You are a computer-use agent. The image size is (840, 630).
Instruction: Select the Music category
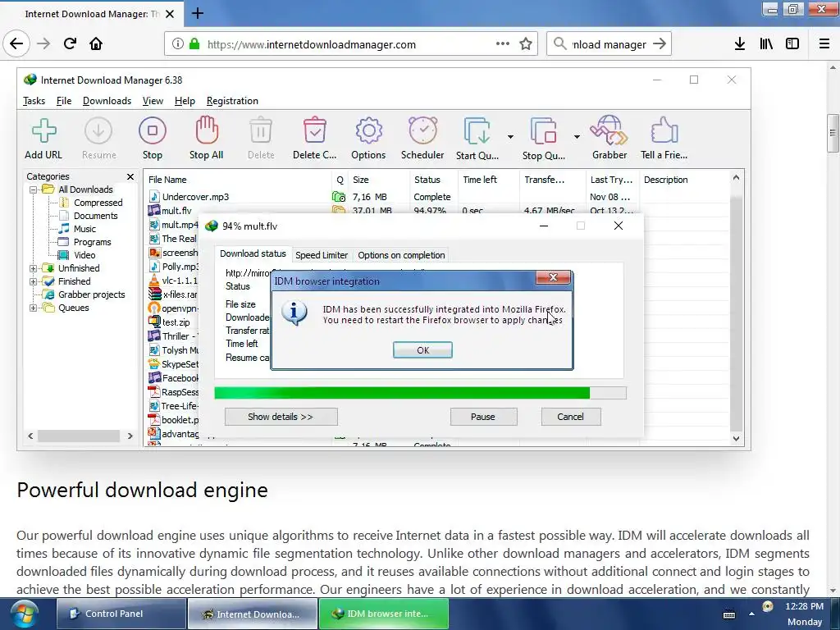(x=84, y=229)
